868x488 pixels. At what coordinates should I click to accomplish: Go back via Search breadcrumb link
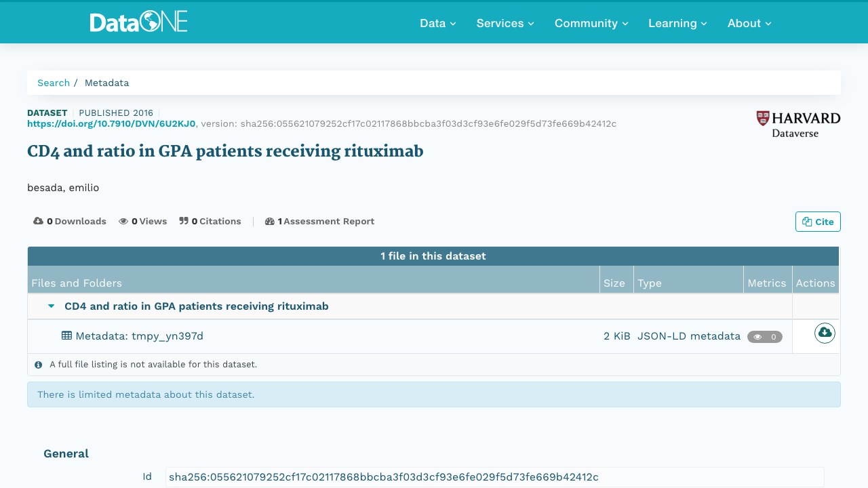click(x=54, y=83)
